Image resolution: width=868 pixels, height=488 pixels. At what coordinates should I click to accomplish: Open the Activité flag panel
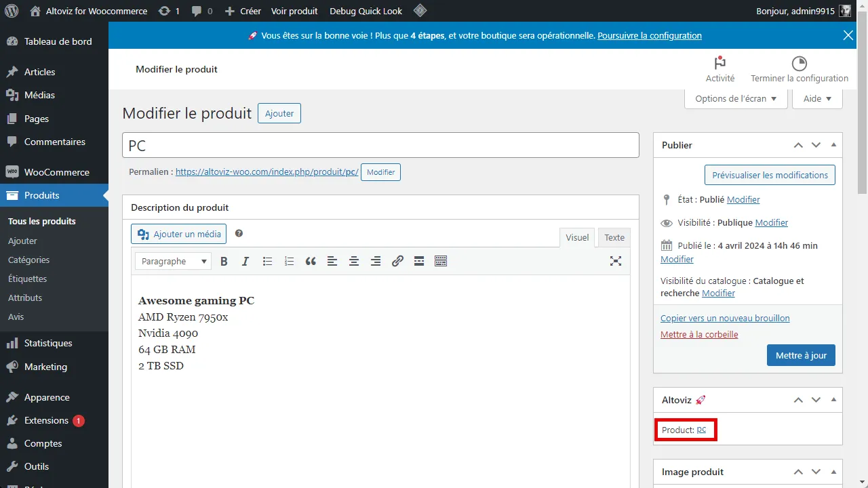click(x=720, y=69)
